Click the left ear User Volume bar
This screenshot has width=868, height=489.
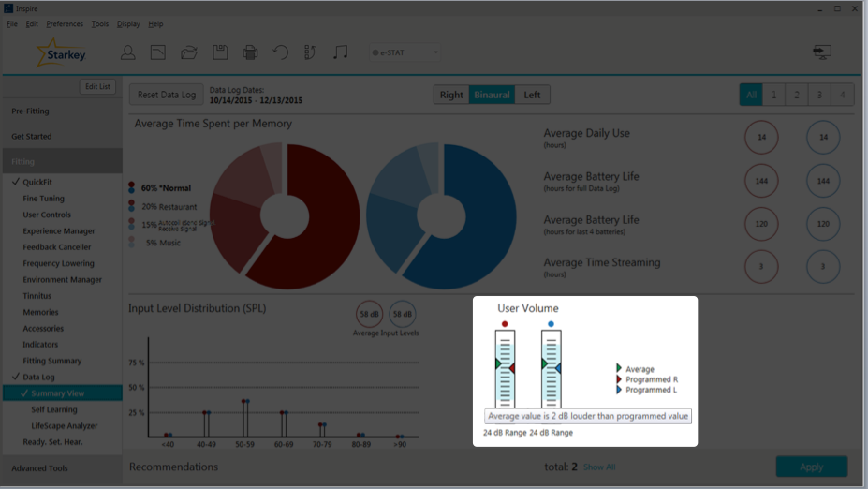coord(551,369)
